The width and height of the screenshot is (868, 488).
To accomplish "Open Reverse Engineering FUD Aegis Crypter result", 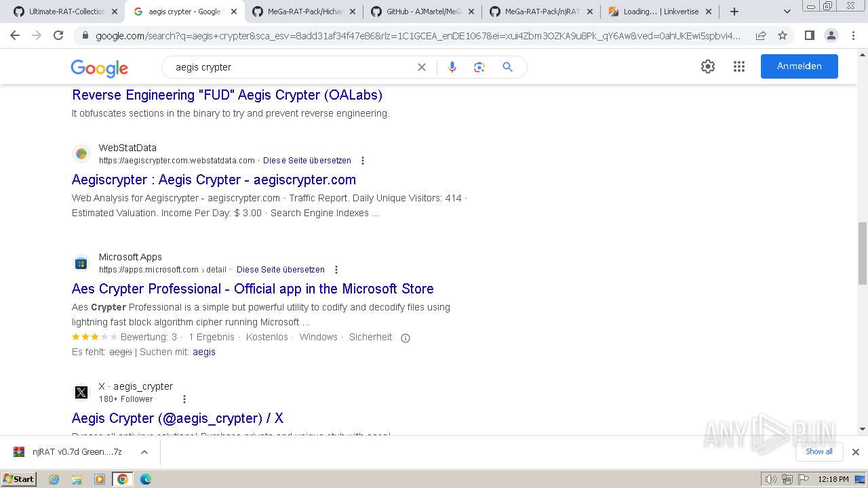I will tap(227, 95).
